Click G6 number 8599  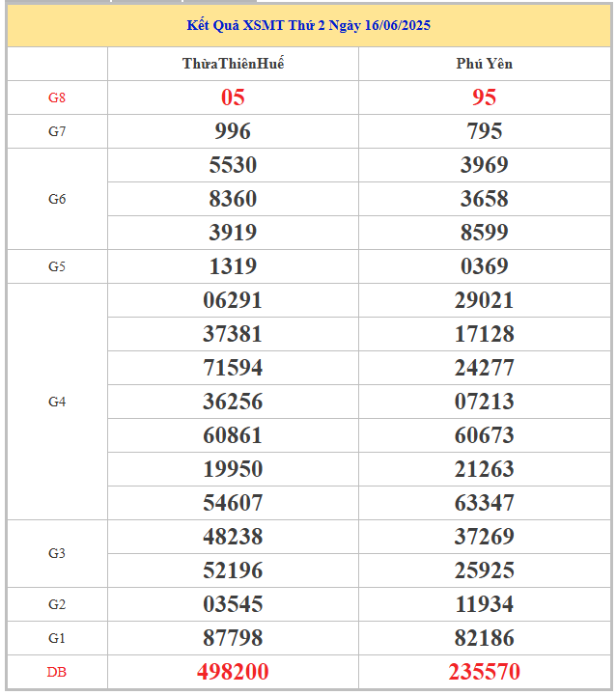(485, 233)
